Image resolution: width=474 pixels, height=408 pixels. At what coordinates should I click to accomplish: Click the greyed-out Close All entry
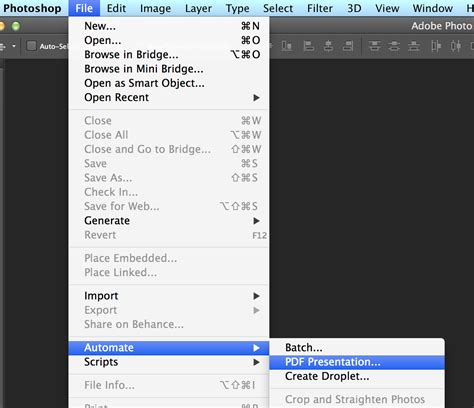169,135
